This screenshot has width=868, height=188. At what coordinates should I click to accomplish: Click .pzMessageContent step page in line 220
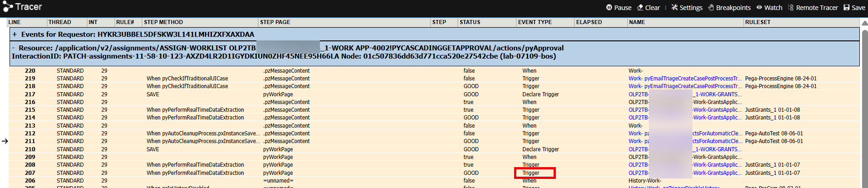click(286, 71)
